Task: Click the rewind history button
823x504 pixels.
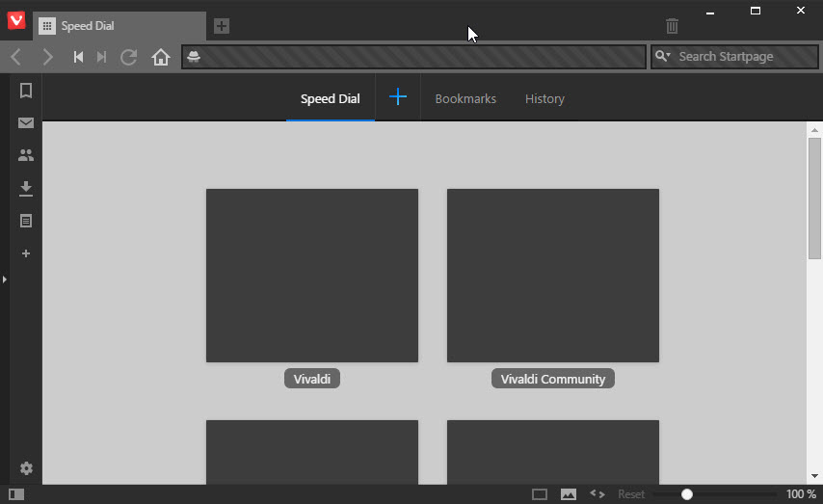Action: 79,57
